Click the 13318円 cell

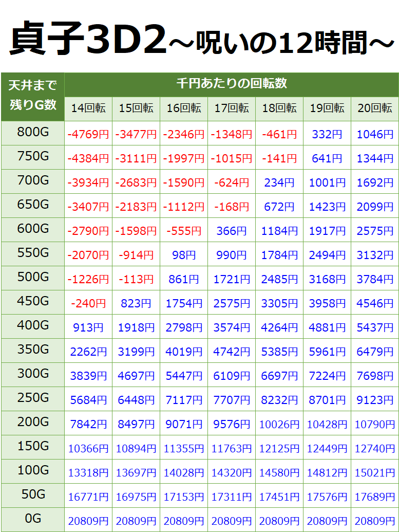tap(88, 472)
